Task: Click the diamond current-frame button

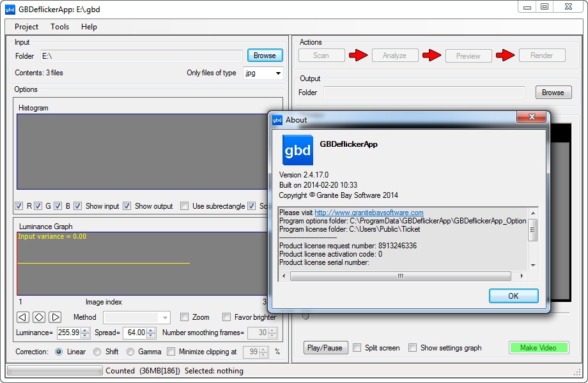Action: tap(39, 317)
